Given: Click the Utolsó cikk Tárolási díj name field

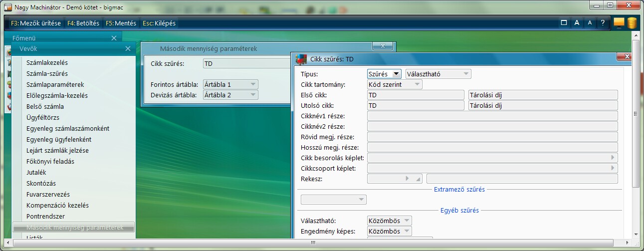Looking at the screenshot, I should pos(543,105).
